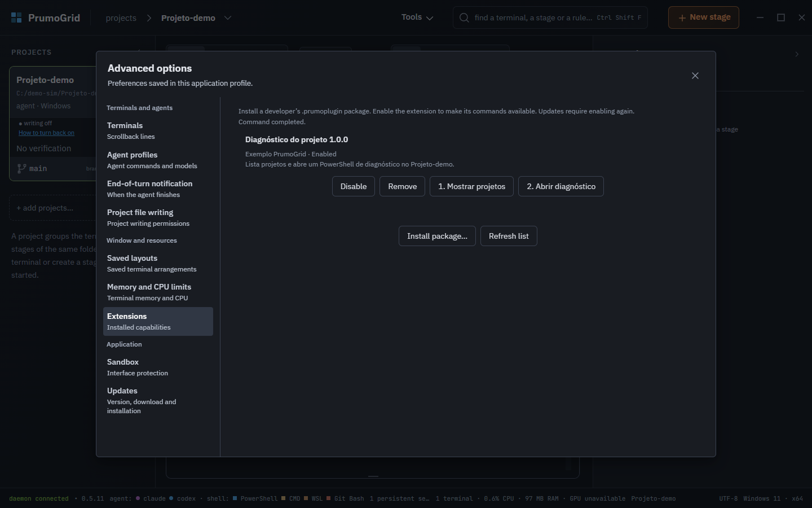This screenshot has width=812, height=508.
Task: Click the 1 terminal status entry
Action: point(454,498)
